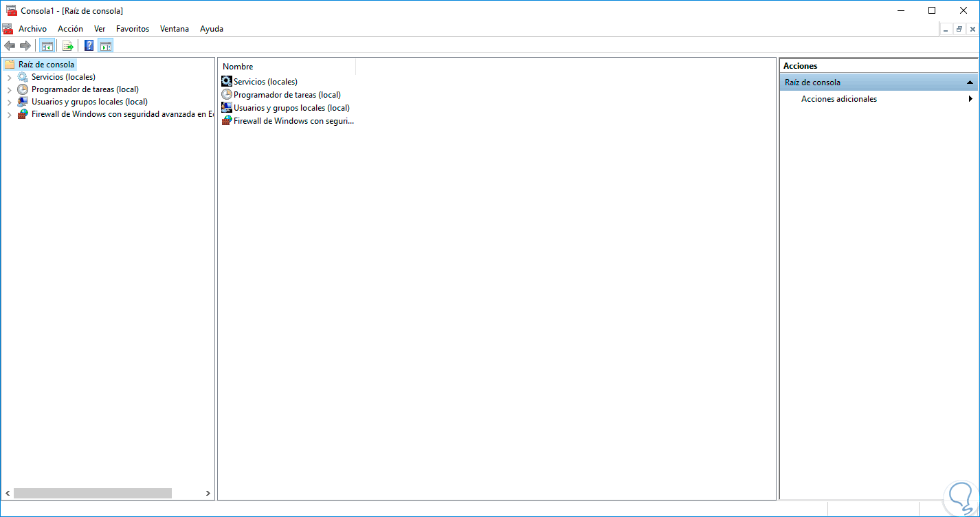
Task: Click the console document icon beside Archivo
Action: tap(8, 29)
